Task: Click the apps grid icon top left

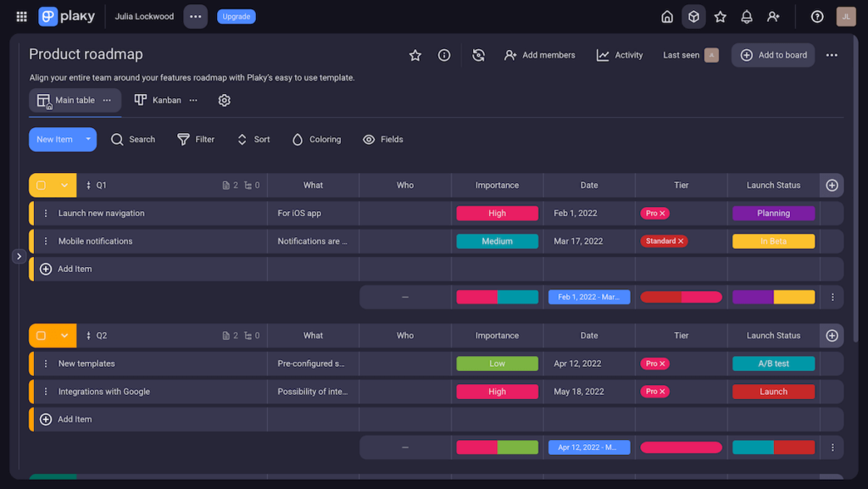Action: tap(20, 15)
